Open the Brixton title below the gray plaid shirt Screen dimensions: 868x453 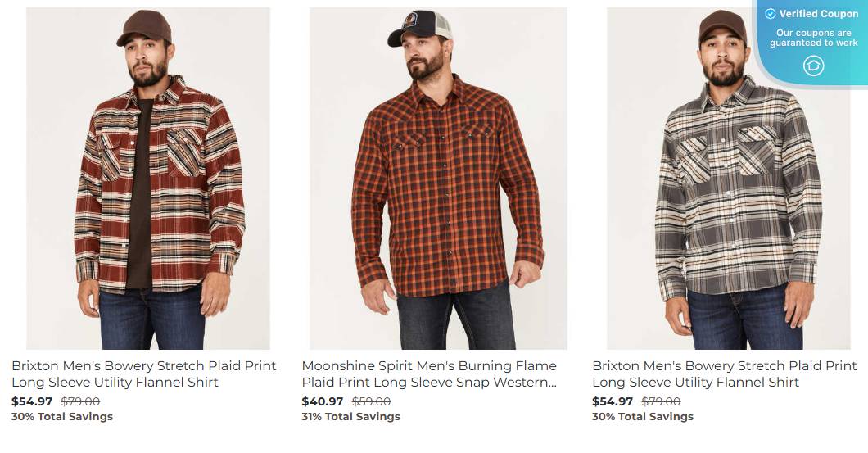point(725,374)
